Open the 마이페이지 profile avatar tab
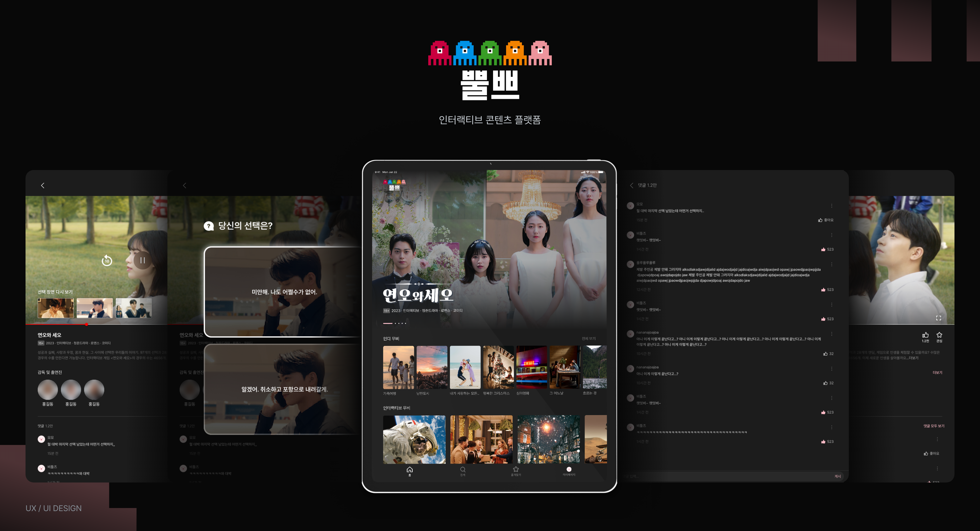Image resolution: width=980 pixels, height=531 pixels. (569, 471)
